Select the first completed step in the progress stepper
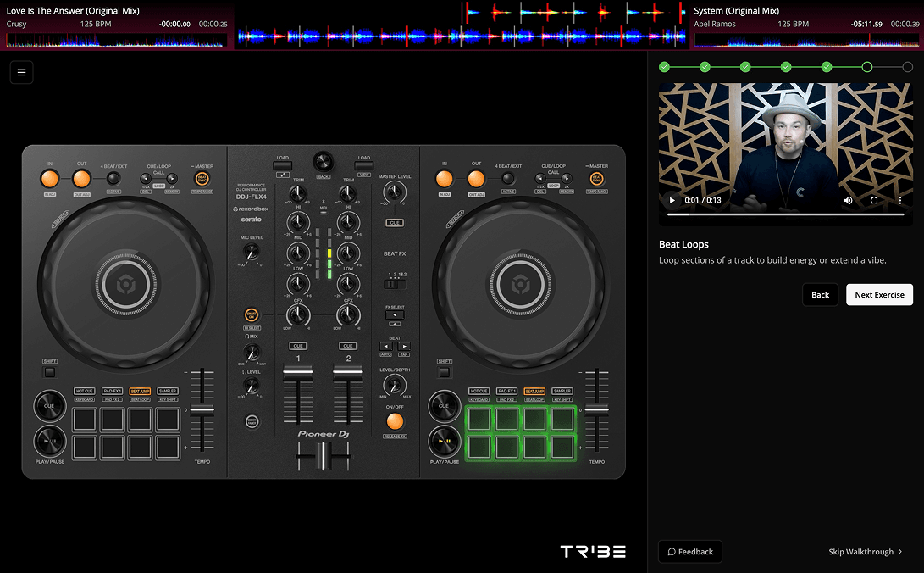 [x=665, y=66]
